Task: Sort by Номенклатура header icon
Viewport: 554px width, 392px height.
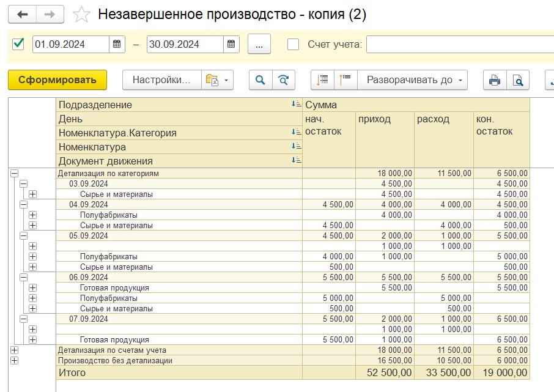Action: point(296,146)
